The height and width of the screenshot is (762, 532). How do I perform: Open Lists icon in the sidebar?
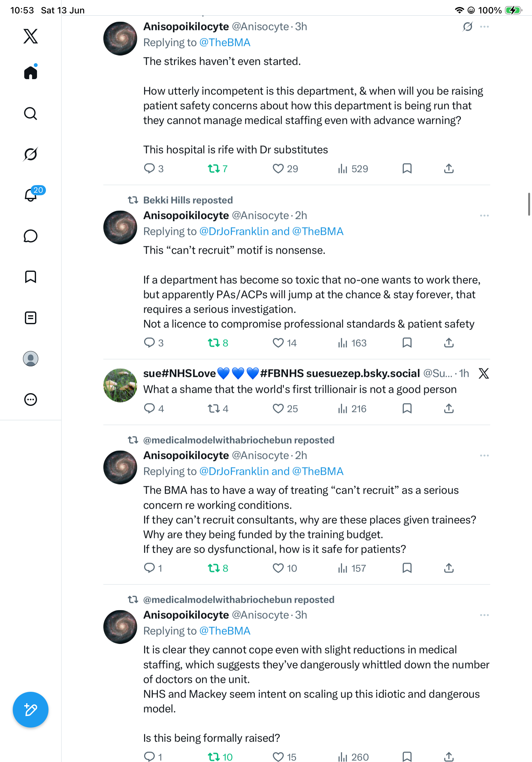tap(31, 317)
